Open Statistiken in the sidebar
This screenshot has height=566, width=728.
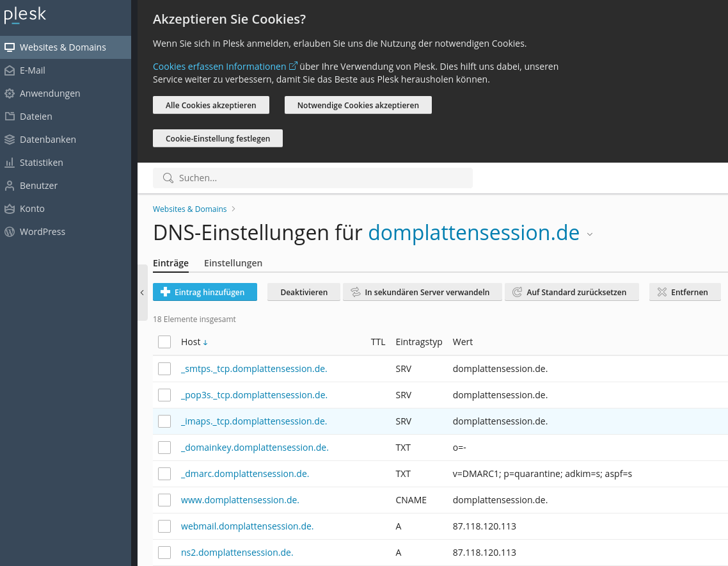tap(41, 163)
